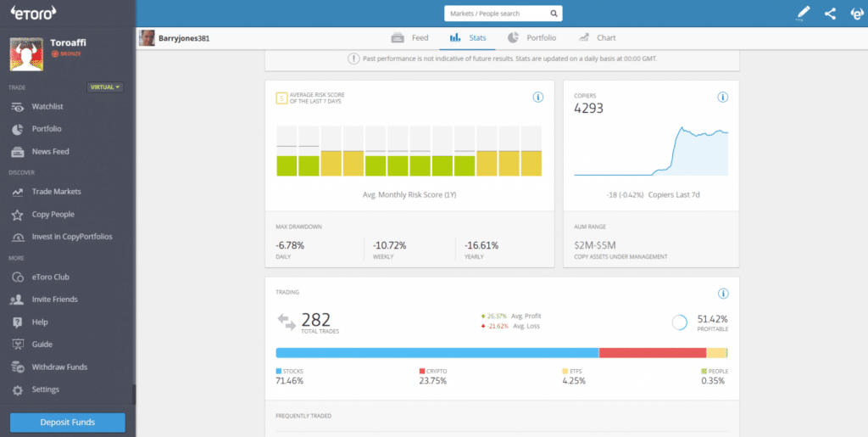The width and height of the screenshot is (868, 437).
Task: Click the $2M-$5M AUM range value
Action: [x=595, y=245]
